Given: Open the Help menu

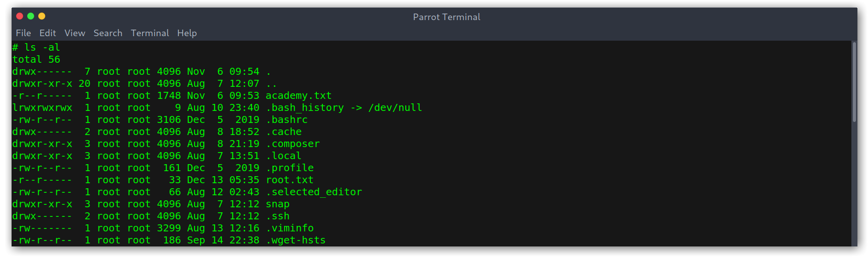Looking at the screenshot, I should click(187, 33).
